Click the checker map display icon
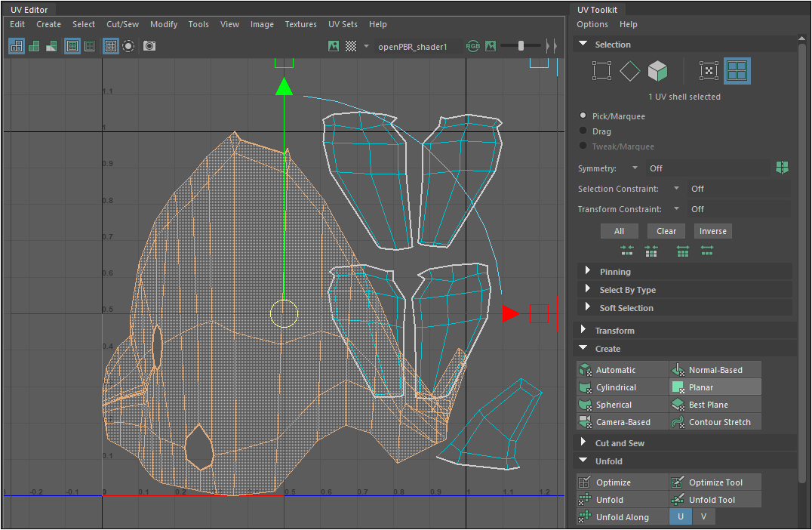Screen dimensions: 812x530 [351, 46]
